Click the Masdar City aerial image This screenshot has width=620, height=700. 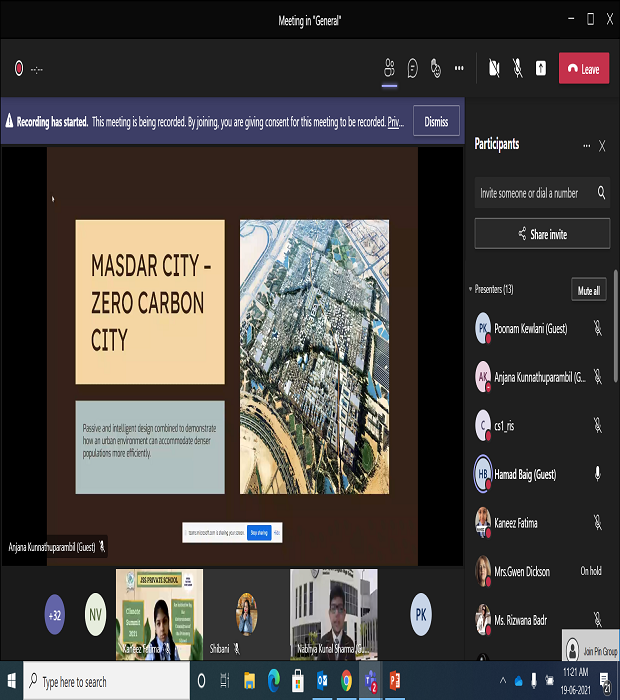[x=314, y=357]
